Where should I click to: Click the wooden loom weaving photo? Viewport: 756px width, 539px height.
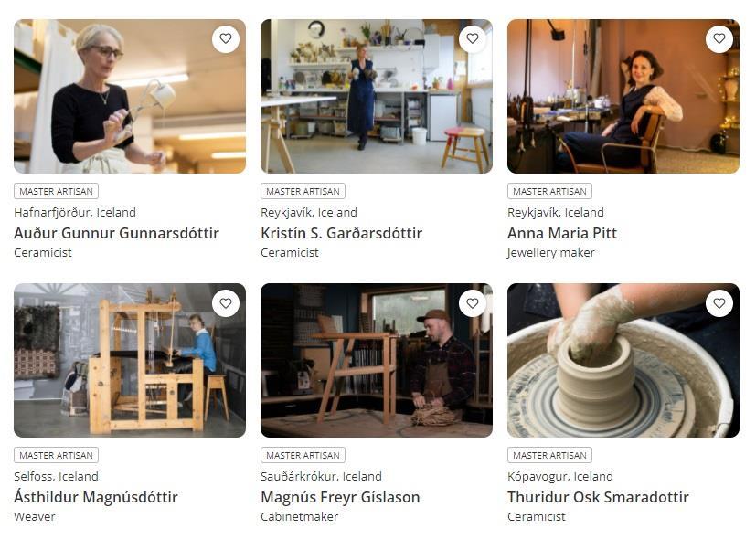click(x=130, y=360)
